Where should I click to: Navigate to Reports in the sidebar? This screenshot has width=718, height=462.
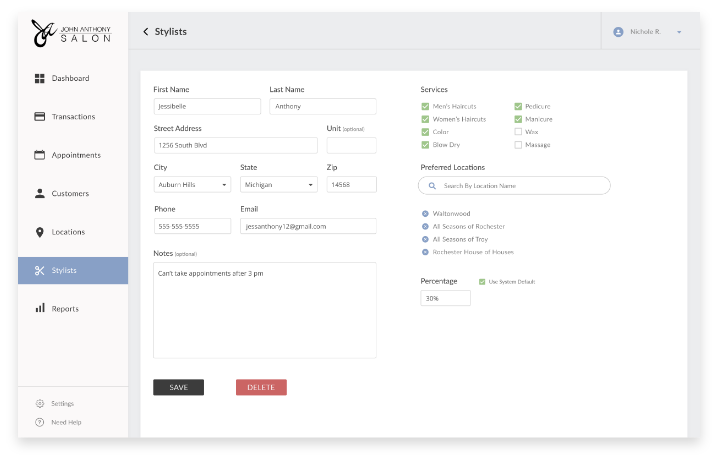tap(65, 308)
